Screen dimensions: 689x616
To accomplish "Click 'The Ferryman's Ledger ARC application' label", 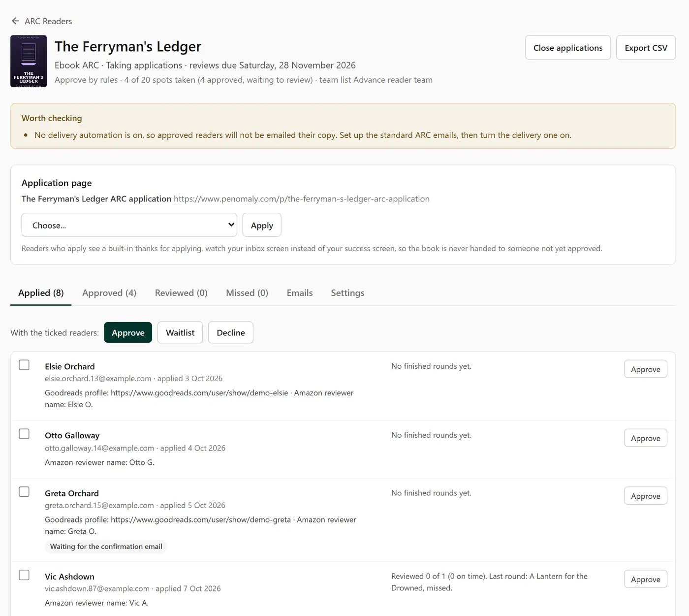I will coord(96,199).
